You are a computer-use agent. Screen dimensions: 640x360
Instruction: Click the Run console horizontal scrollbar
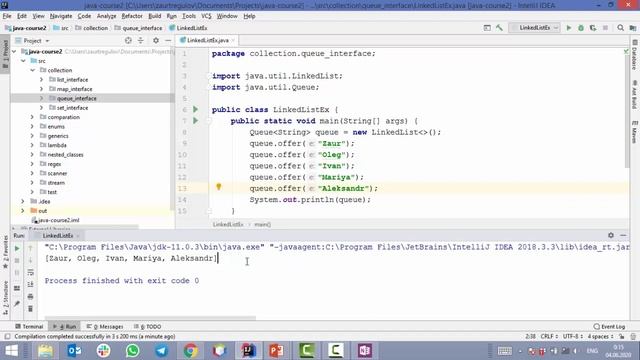coord(150,318)
